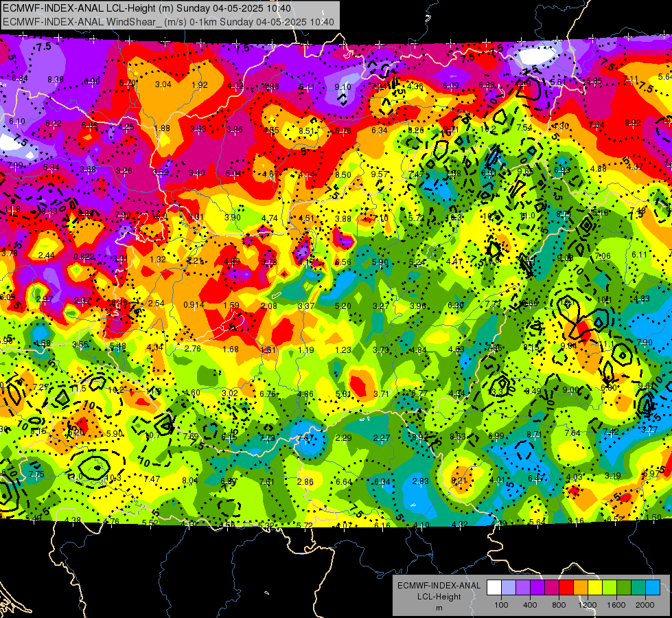Image resolution: width=672 pixels, height=618 pixels.
Task: Select the red legend swatch
Action: coord(566,588)
